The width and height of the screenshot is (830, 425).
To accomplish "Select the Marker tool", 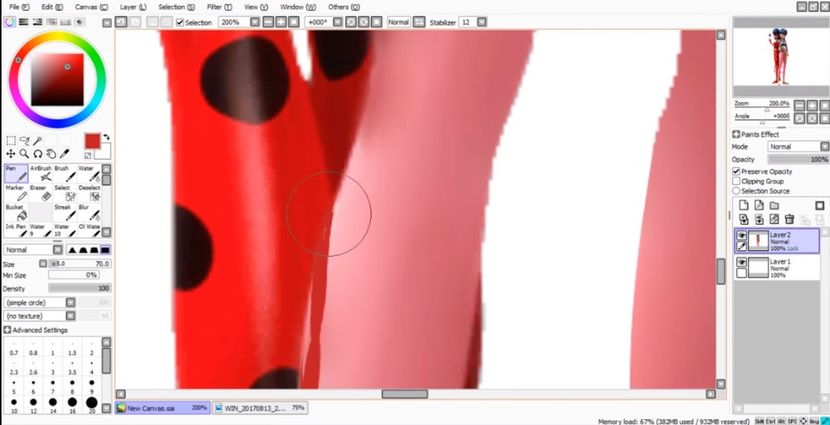I will pos(16,193).
